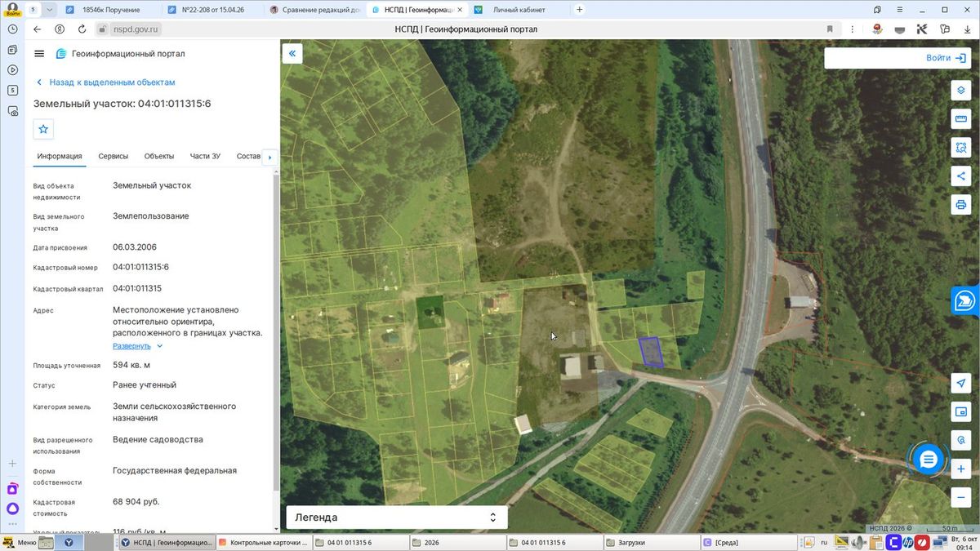
Task: Switch to the Информация tab
Action: [x=60, y=156]
